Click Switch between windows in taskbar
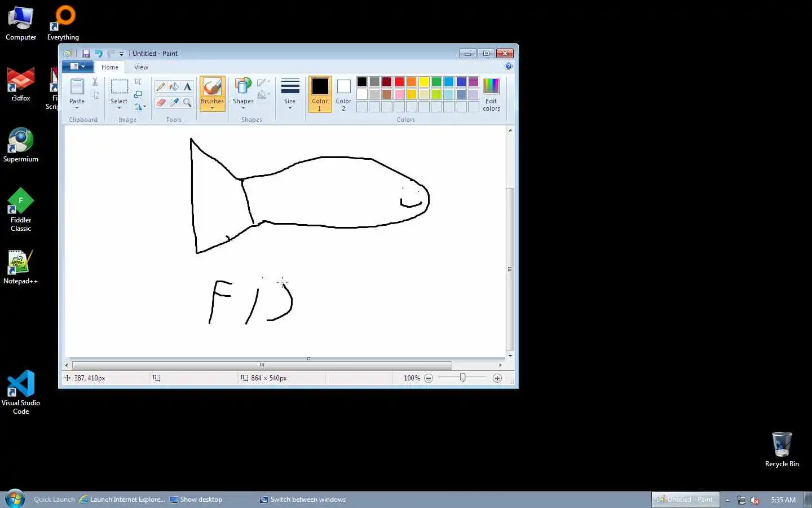812x508 pixels. (303, 500)
